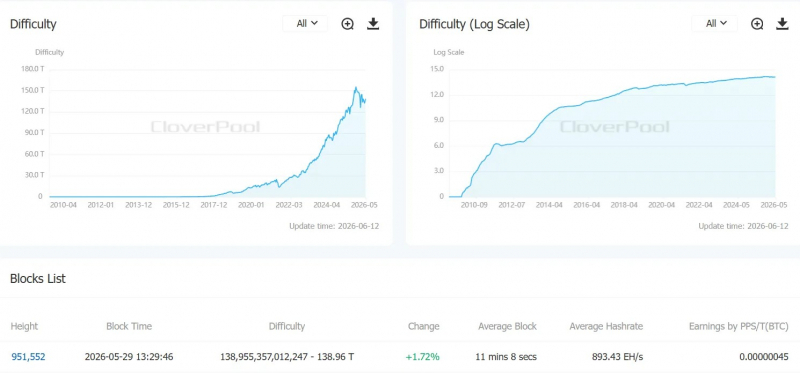The image size is (800, 373).
Task: Open the All range dropdown on Difficulty chart
Action: (x=305, y=23)
